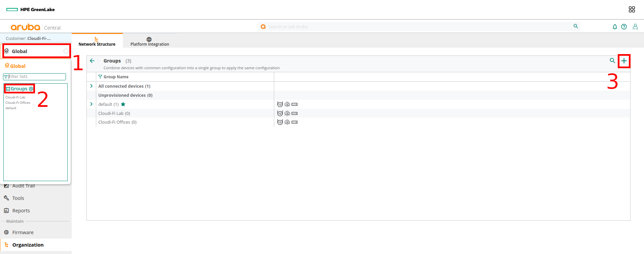Add a new group with plus icon
This screenshot has height=254, width=644.
pyautogui.click(x=624, y=61)
